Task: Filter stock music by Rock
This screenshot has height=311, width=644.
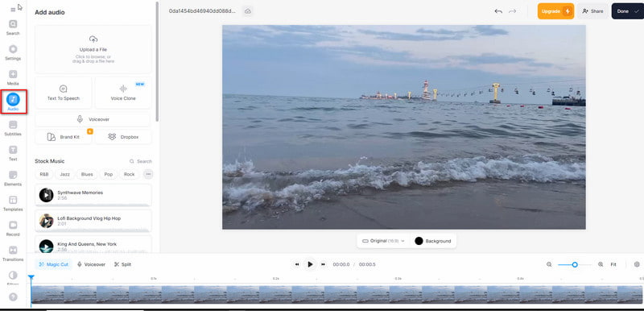Action: (129, 174)
